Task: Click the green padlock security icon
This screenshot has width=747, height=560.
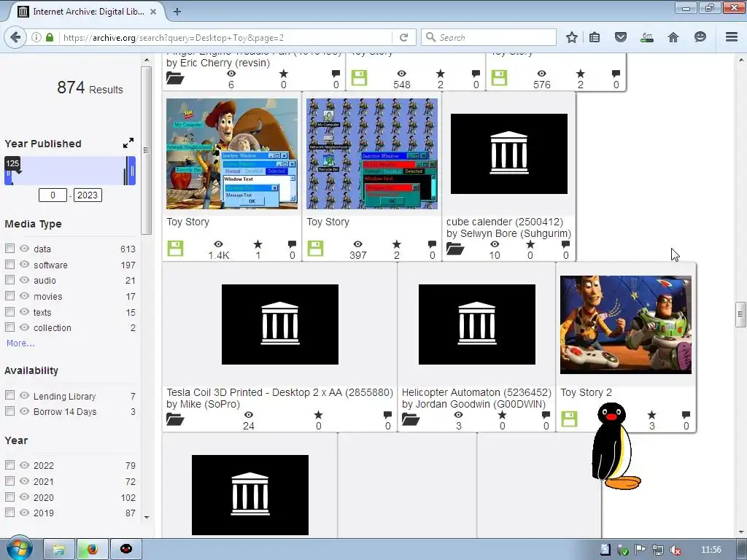Action: (x=50, y=37)
